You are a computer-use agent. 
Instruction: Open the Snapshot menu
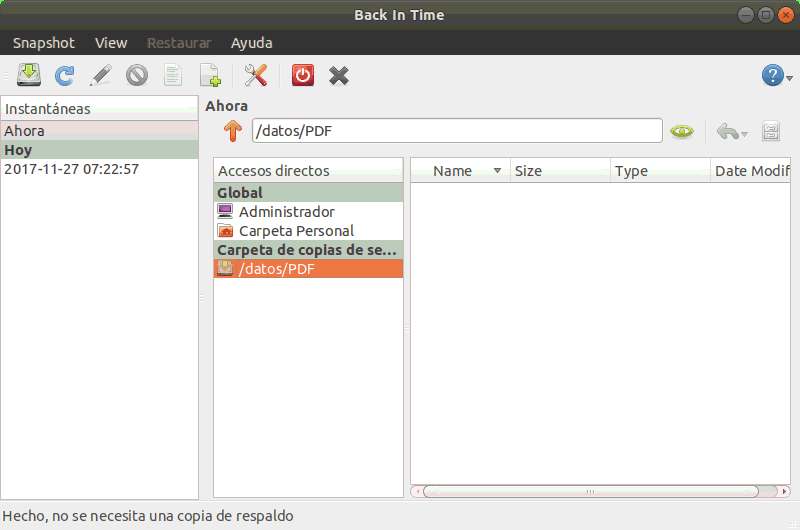44,43
